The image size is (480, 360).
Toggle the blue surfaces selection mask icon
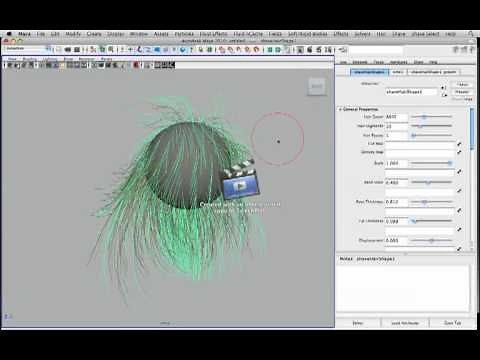click(157, 50)
